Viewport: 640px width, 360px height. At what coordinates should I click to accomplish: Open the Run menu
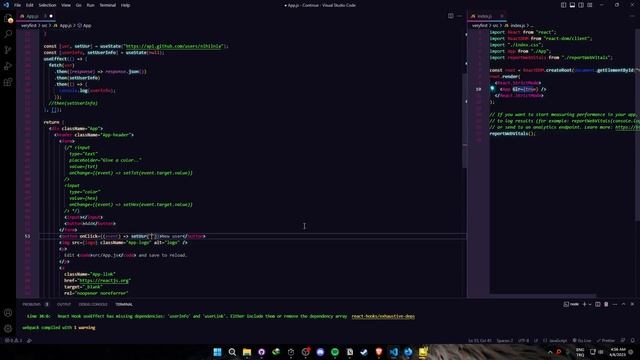point(90,5)
